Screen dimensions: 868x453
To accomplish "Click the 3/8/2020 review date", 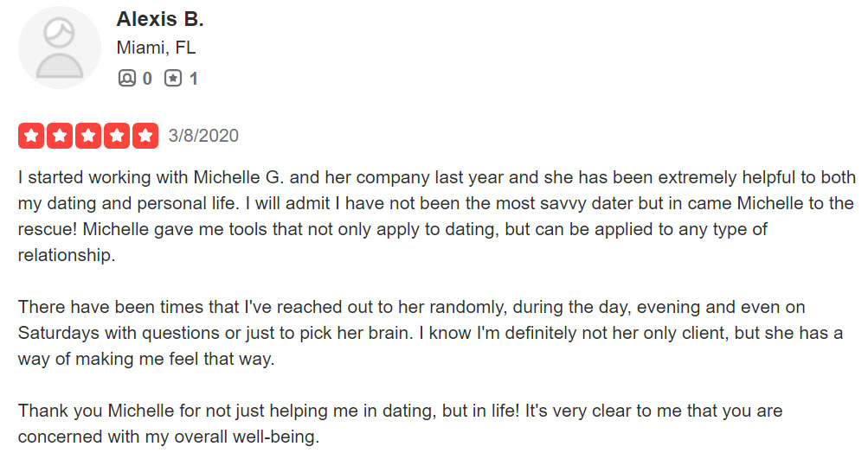I will pyautogui.click(x=203, y=136).
